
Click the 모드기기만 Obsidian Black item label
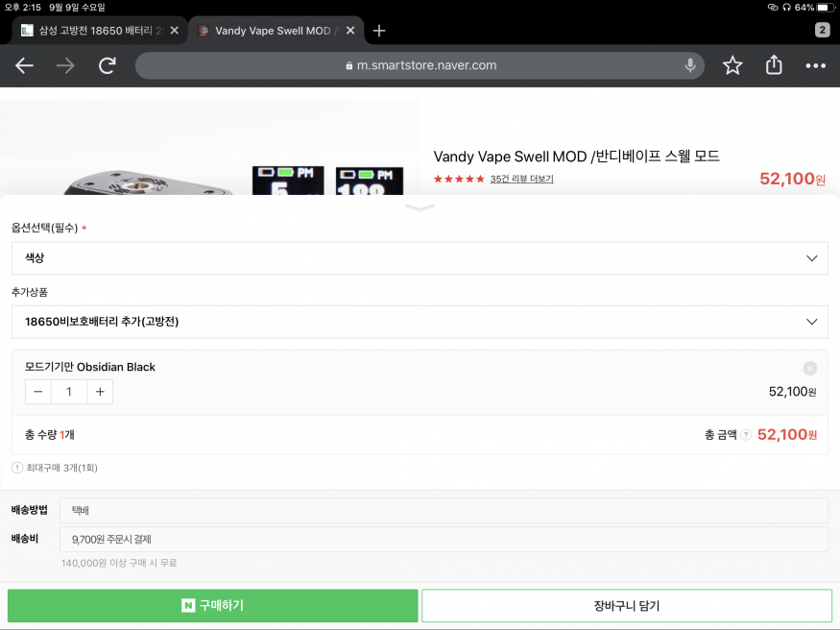point(90,367)
